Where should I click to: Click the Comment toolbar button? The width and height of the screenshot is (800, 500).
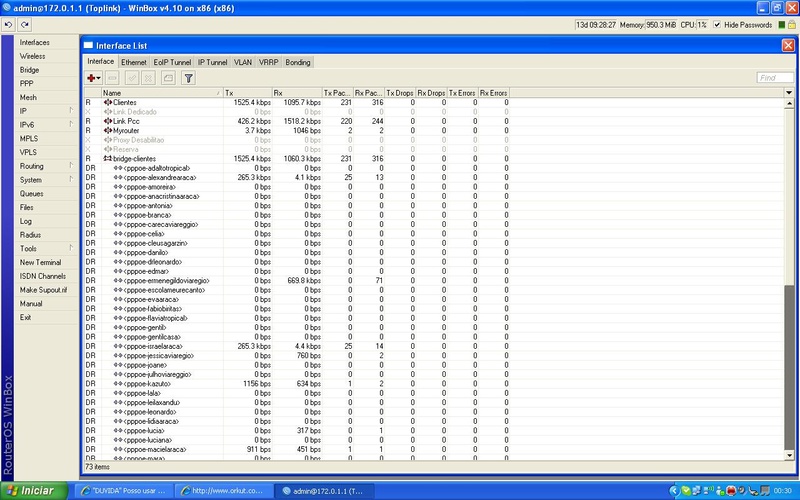(x=168, y=78)
